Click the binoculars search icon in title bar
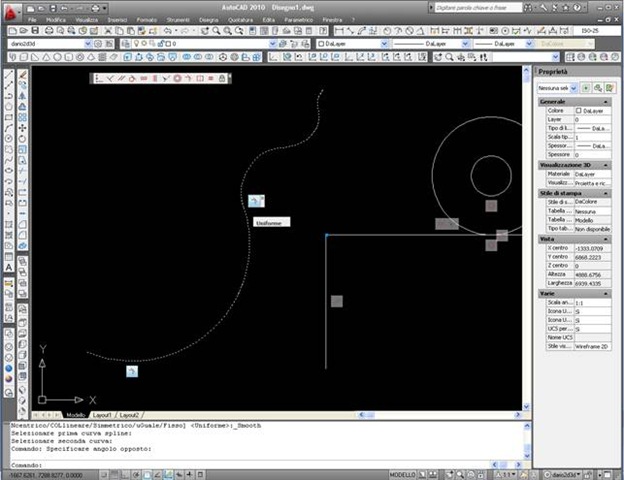This screenshot has width=624, height=480. pyautogui.click(x=528, y=8)
